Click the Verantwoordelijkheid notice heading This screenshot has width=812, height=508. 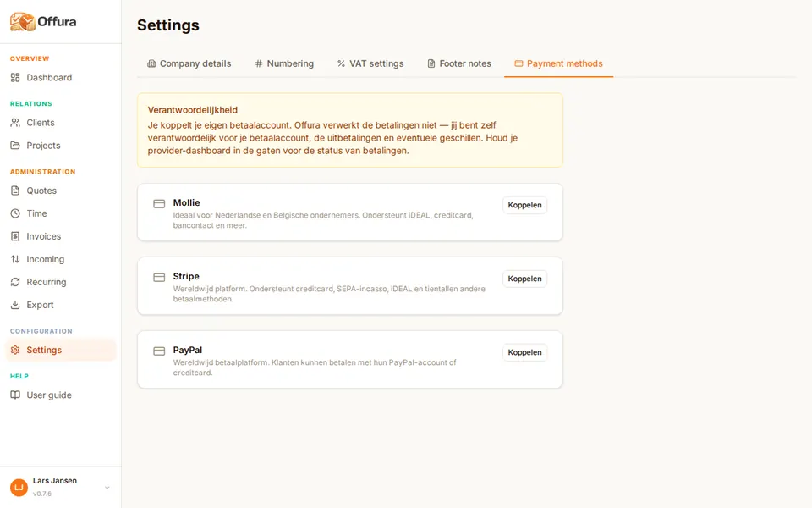193,110
